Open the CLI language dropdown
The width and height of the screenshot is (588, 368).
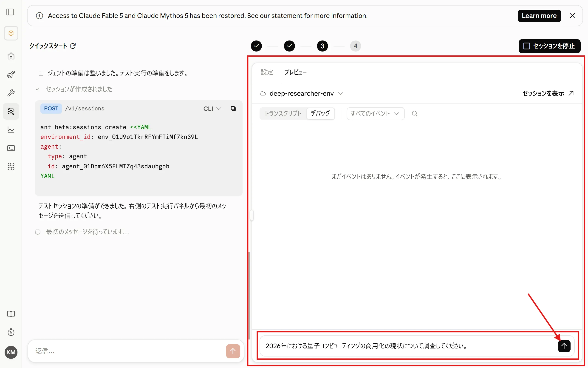point(212,109)
